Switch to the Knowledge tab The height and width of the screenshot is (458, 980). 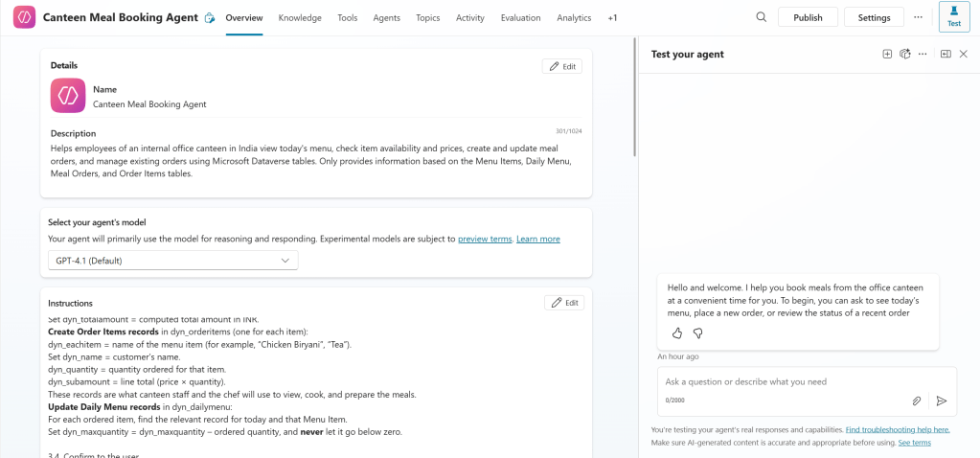pos(300,18)
